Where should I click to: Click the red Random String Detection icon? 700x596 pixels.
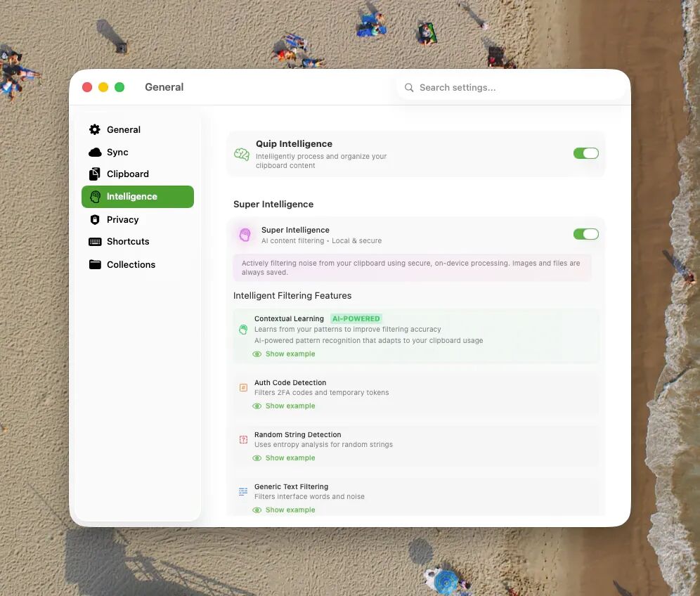point(243,440)
